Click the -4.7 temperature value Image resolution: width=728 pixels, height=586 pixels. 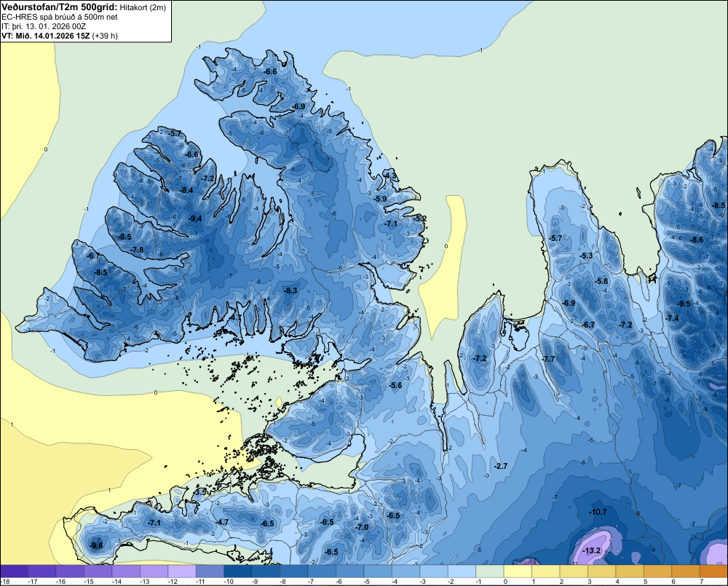point(222,522)
